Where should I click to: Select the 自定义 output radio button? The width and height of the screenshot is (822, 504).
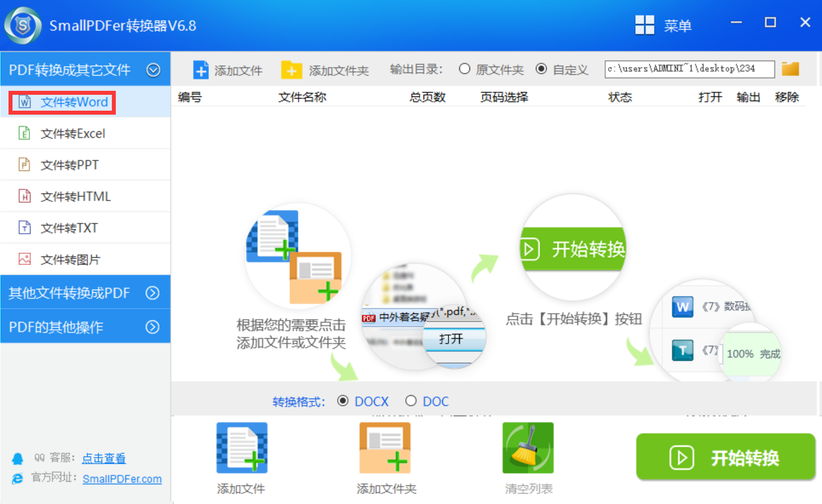(542, 69)
